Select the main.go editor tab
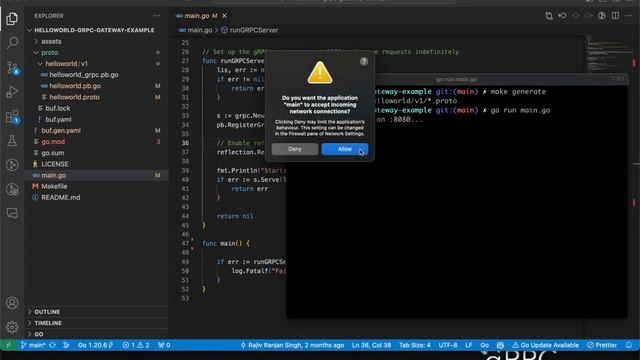Viewport: 640px width, 360px height. [x=197, y=16]
